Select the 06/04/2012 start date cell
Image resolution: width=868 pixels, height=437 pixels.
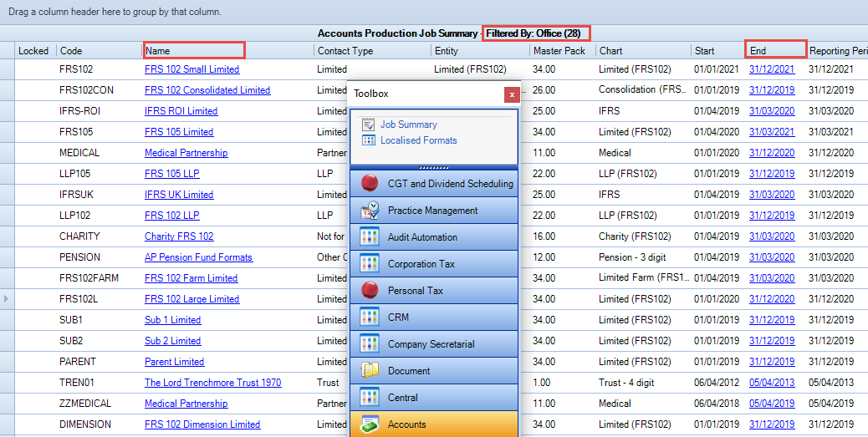coord(717,382)
